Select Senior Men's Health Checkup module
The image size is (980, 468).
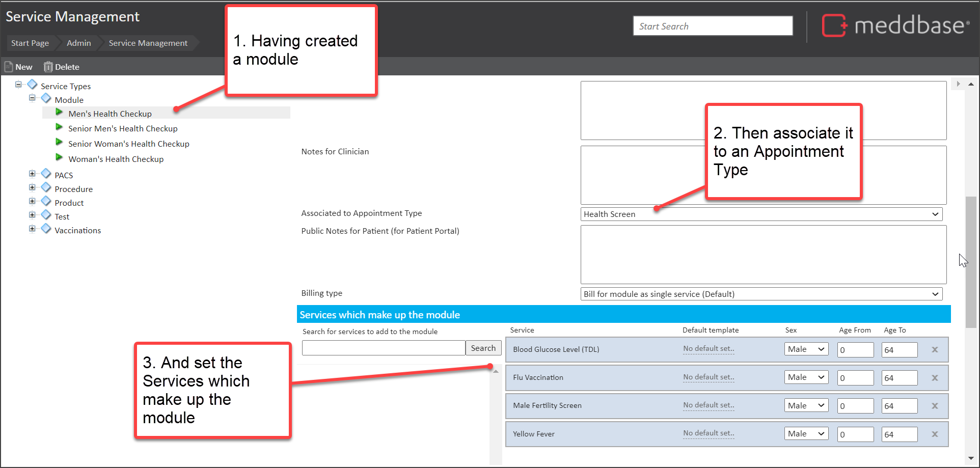coord(123,129)
